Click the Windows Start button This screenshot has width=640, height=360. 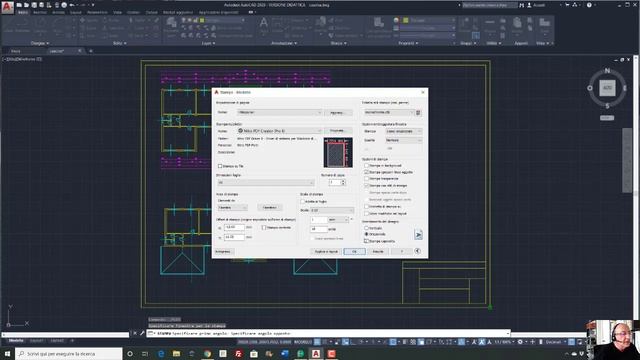coord(7,353)
